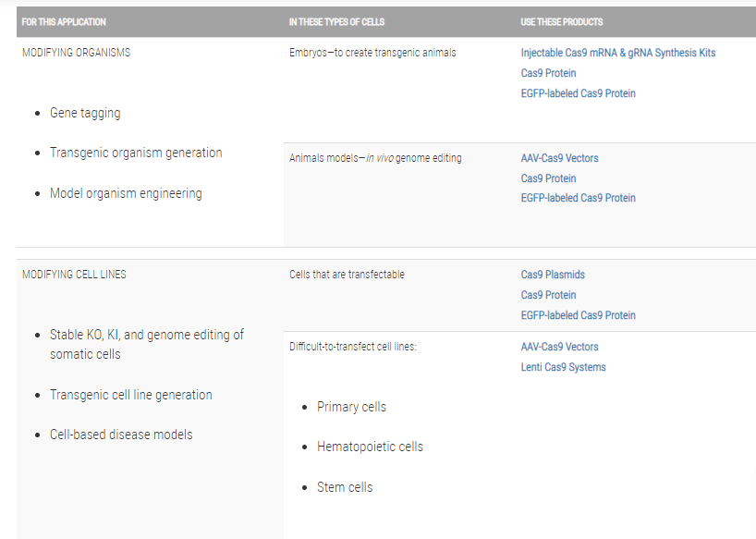Click the 'Stem cells' bullet item
756x539 pixels.
345,487
